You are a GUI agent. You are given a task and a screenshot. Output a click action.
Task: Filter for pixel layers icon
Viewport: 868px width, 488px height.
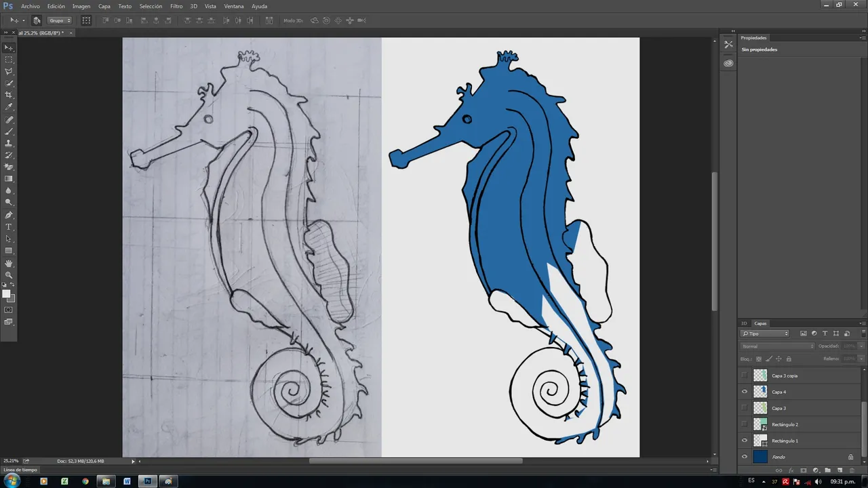pos(804,333)
